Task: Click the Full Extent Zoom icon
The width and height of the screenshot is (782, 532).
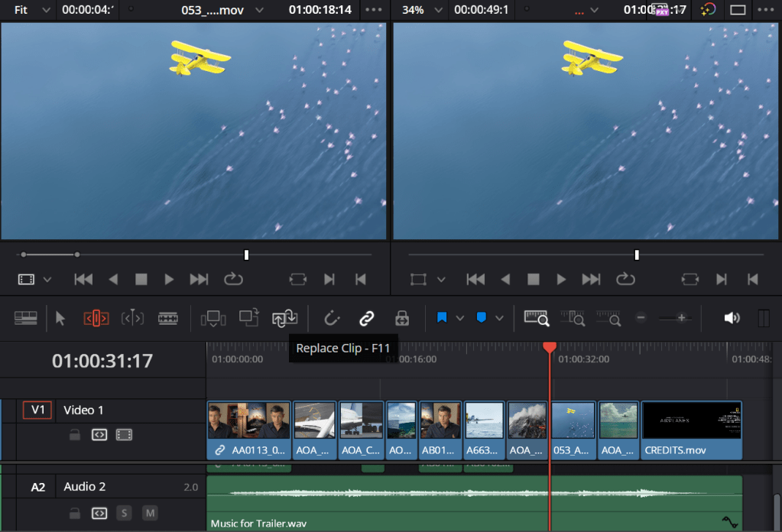Action: 537,318
